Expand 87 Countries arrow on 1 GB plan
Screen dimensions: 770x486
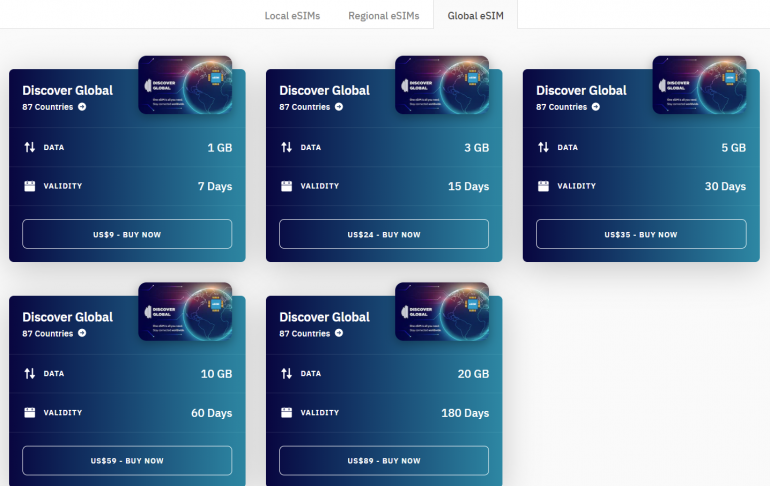click(82, 106)
